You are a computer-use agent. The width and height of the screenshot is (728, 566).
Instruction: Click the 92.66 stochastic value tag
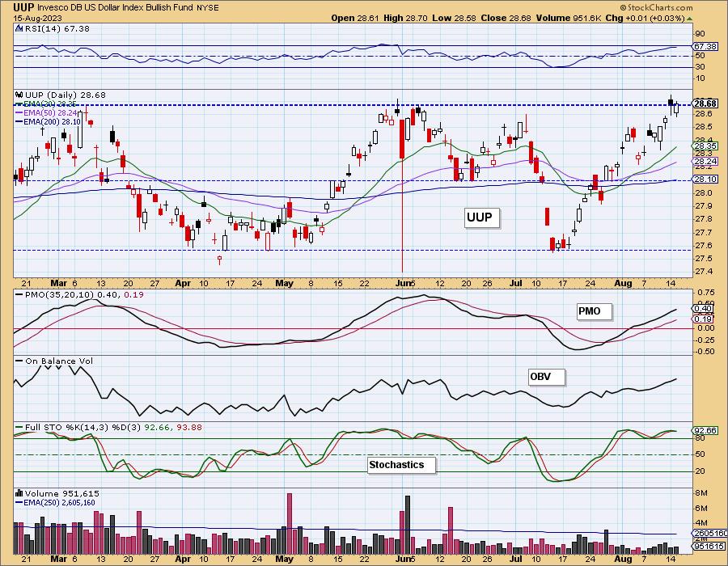coord(705,430)
